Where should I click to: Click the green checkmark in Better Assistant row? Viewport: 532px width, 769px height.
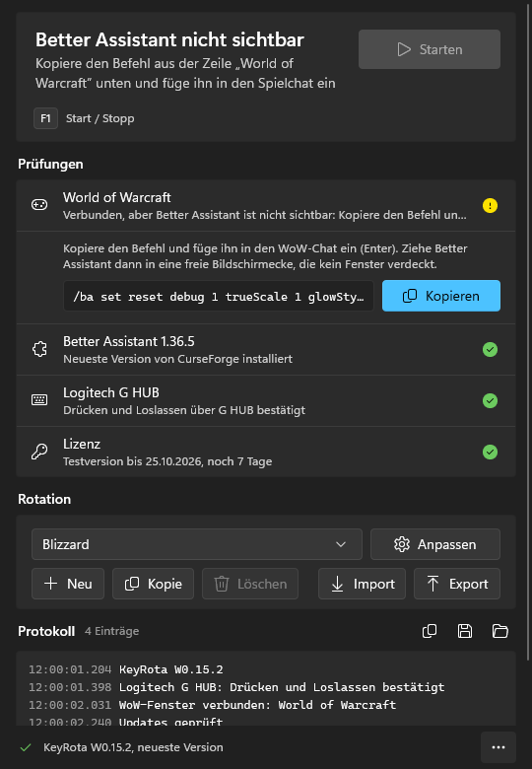pyautogui.click(x=490, y=349)
